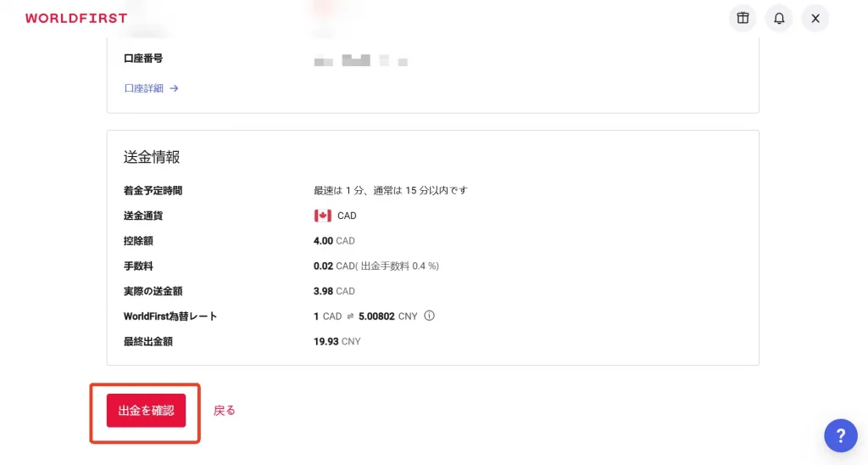
Task: Click the exchange swap arrows symbol
Action: [350, 317]
